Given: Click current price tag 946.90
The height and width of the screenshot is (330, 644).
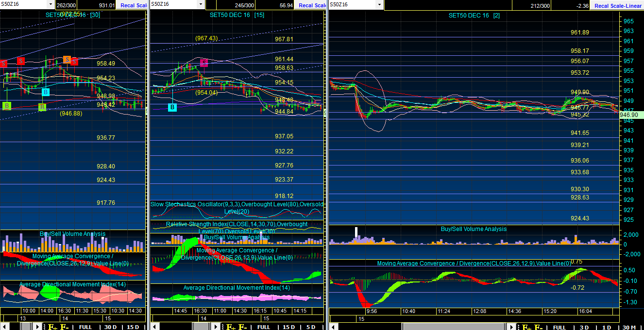Looking at the screenshot, I should (x=631, y=115).
